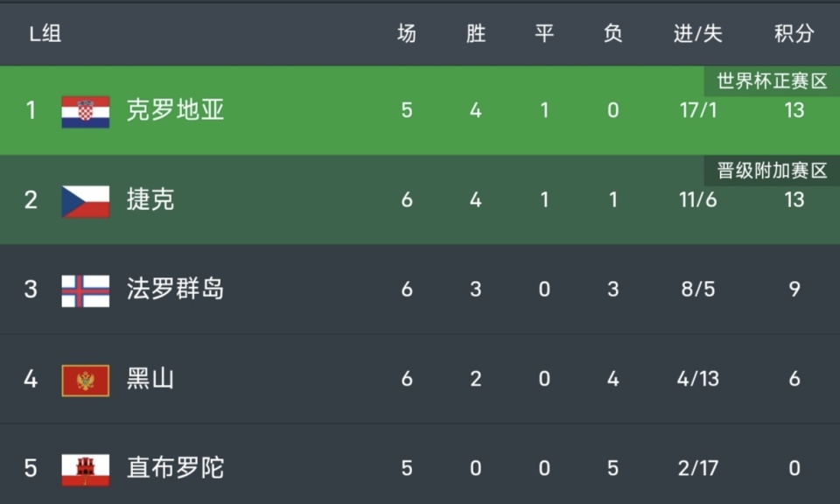
Task: Click the 场 column header
Action: (x=407, y=34)
